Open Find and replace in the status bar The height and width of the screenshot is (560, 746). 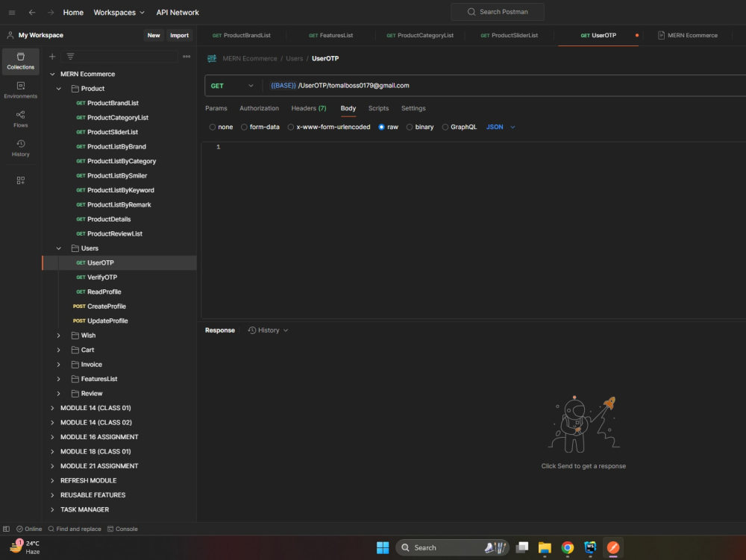point(75,529)
